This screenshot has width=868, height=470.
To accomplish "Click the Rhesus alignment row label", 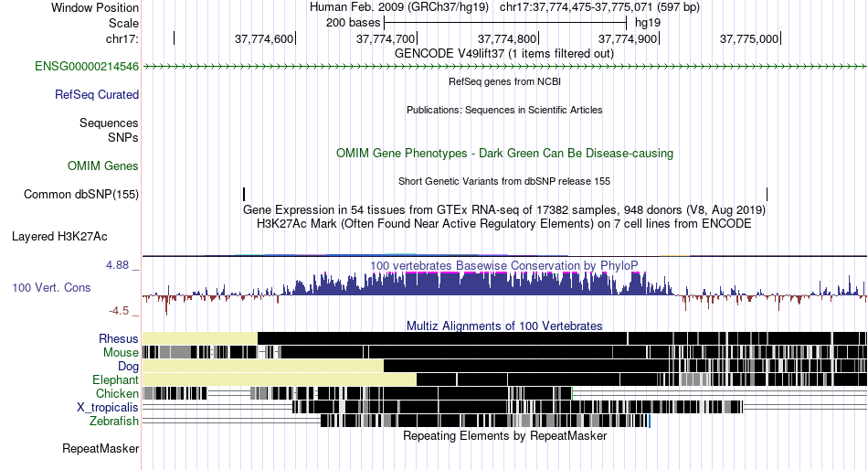I will pyautogui.click(x=119, y=338).
